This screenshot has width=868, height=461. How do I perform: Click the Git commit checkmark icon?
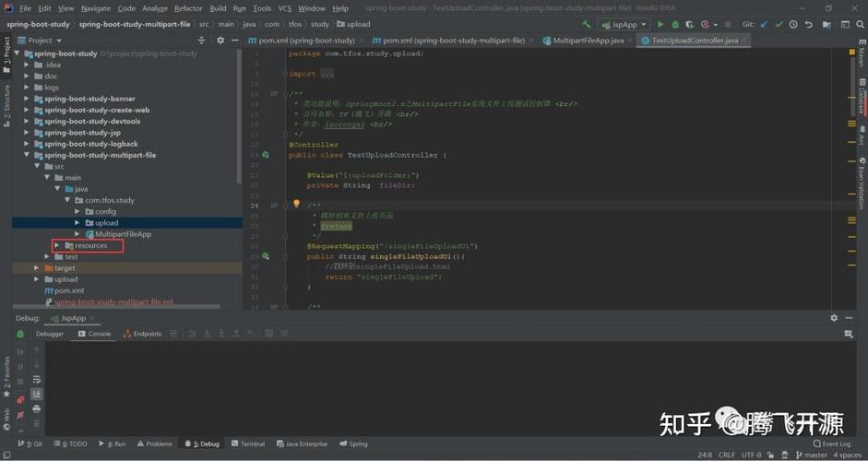point(779,24)
